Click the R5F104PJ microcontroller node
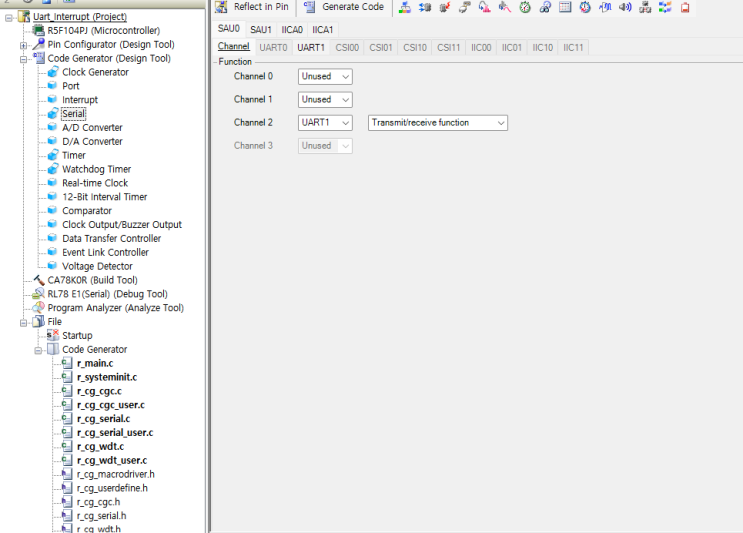743x533 pixels. click(103, 31)
